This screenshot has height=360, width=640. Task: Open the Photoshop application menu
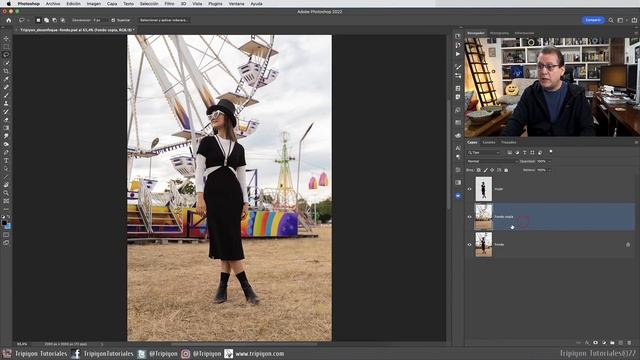(29, 4)
